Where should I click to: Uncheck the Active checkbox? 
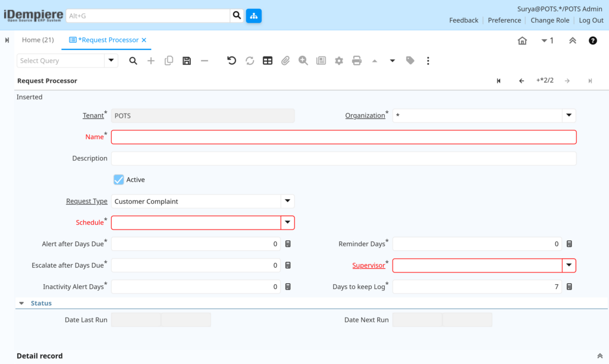click(x=118, y=180)
